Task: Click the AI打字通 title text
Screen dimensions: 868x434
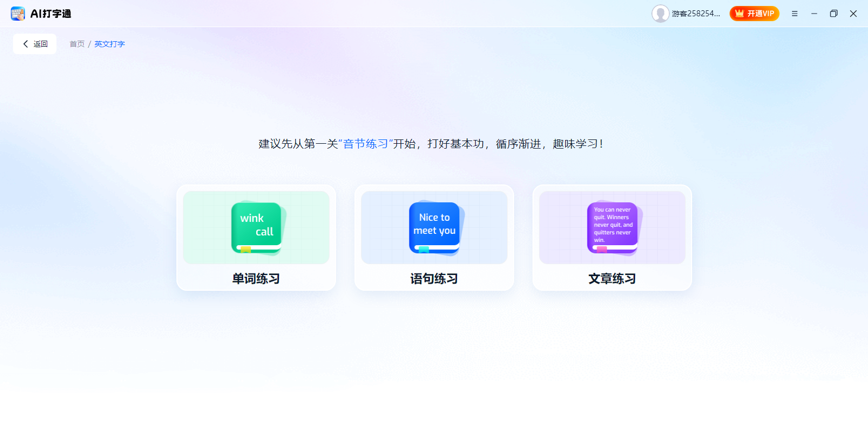Action: [x=50, y=14]
